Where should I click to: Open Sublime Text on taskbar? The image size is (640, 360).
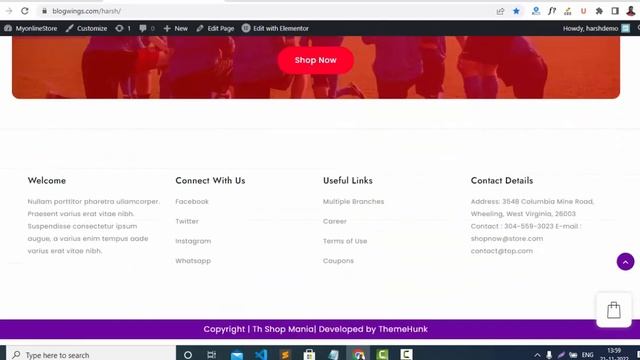point(285,355)
